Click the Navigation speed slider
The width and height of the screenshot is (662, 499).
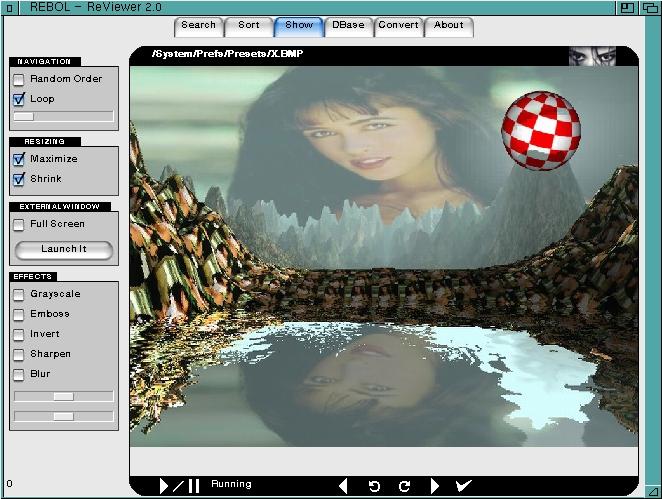point(63,117)
